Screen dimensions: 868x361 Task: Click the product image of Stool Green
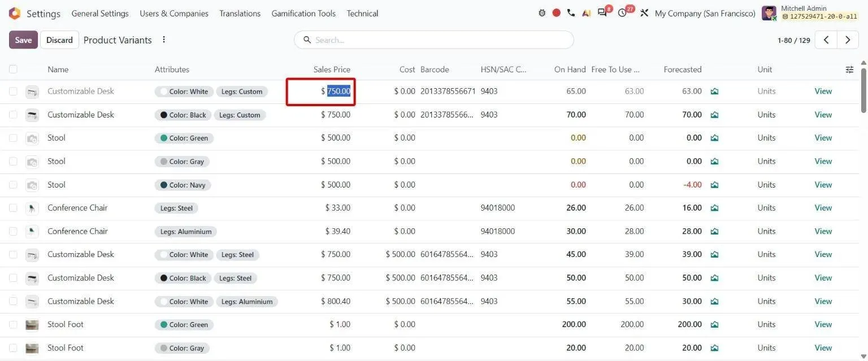tap(32, 138)
